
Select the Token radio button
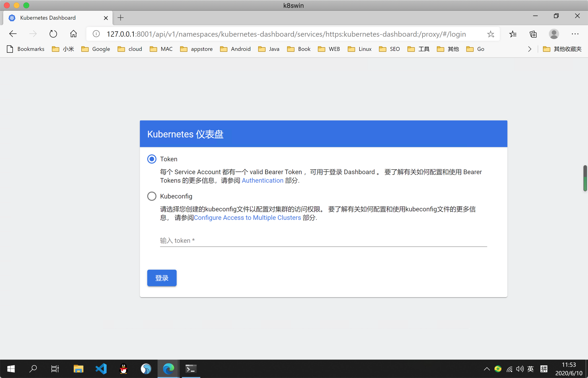pyautogui.click(x=152, y=159)
